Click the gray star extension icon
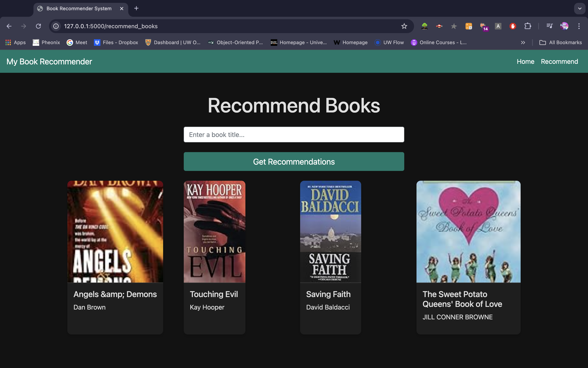The image size is (588, 368). pyautogui.click(x=454, y=26)
